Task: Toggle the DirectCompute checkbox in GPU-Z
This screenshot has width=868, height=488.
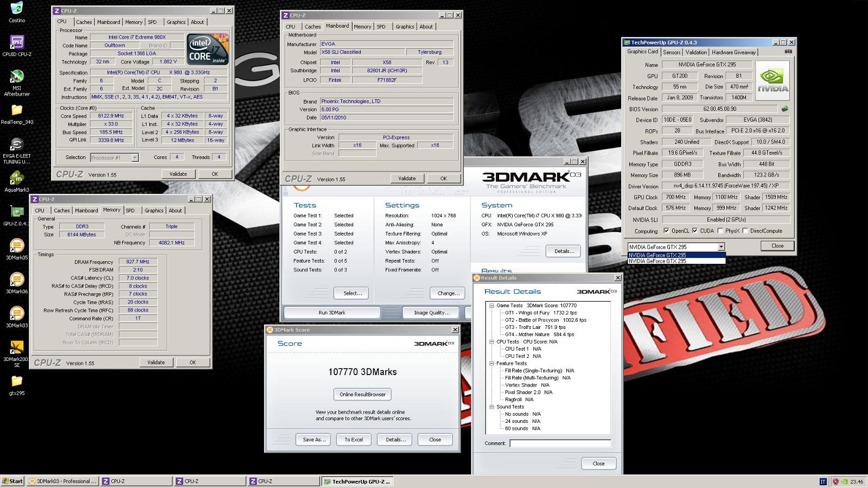Action: tap(745, 231)
